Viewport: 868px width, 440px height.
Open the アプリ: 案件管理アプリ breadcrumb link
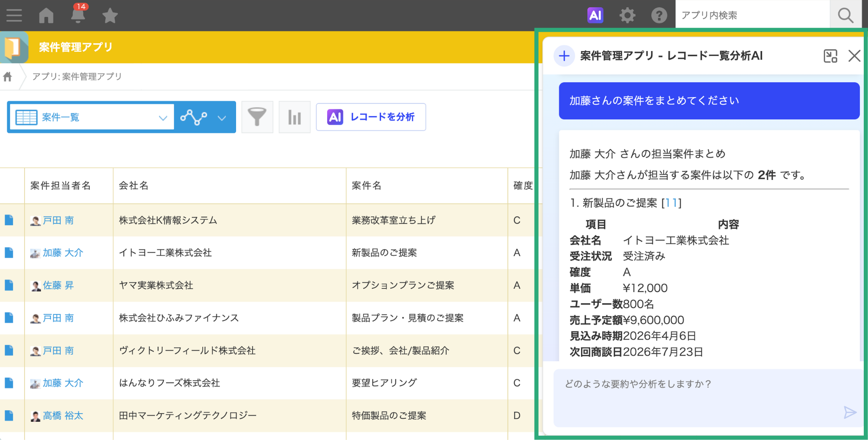(77, 77)
